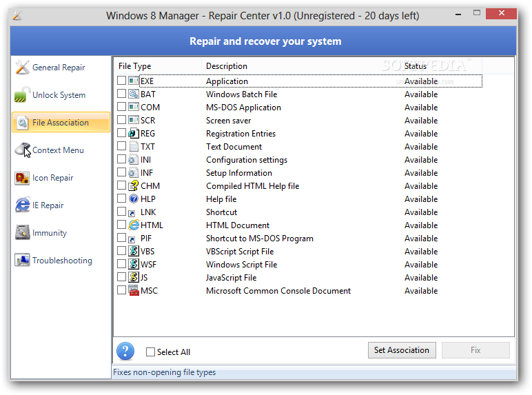The image size is (532, 395).
Task: Click the HLP help file icon
Action: [134, 199]
